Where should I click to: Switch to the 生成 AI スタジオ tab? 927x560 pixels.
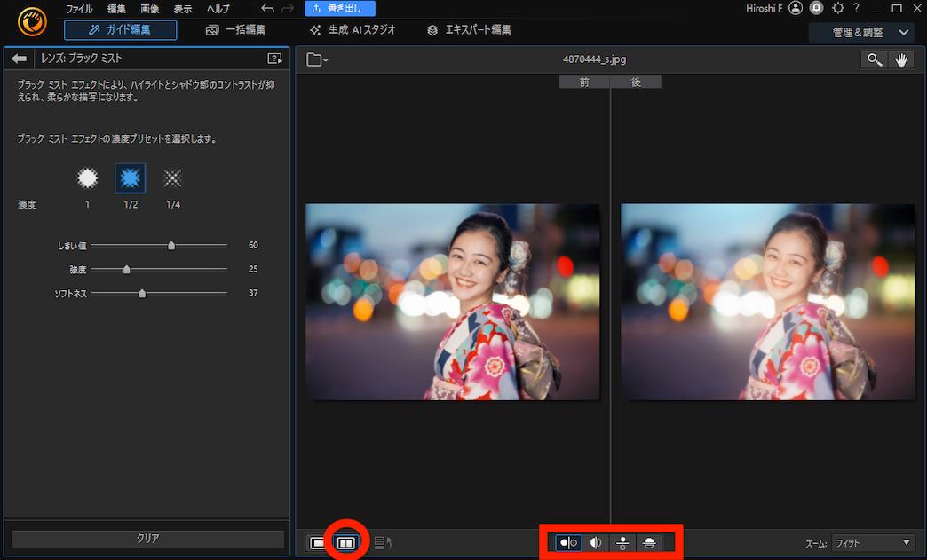[x=353, y=29]
